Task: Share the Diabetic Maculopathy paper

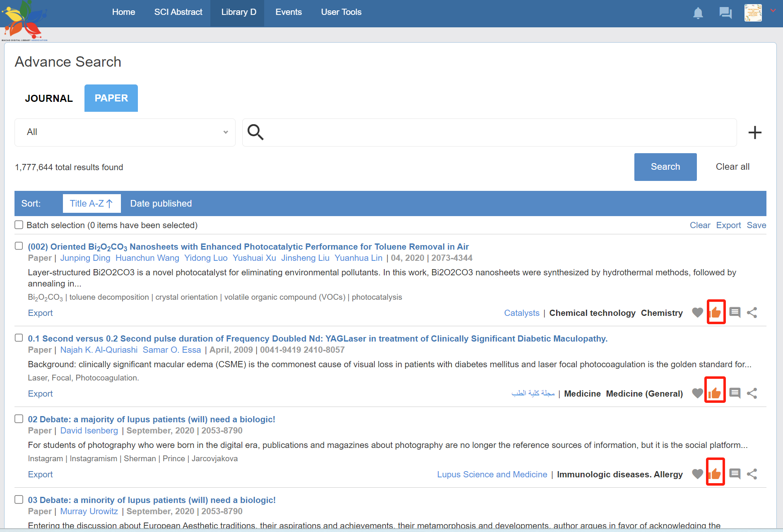Action: 752,393
